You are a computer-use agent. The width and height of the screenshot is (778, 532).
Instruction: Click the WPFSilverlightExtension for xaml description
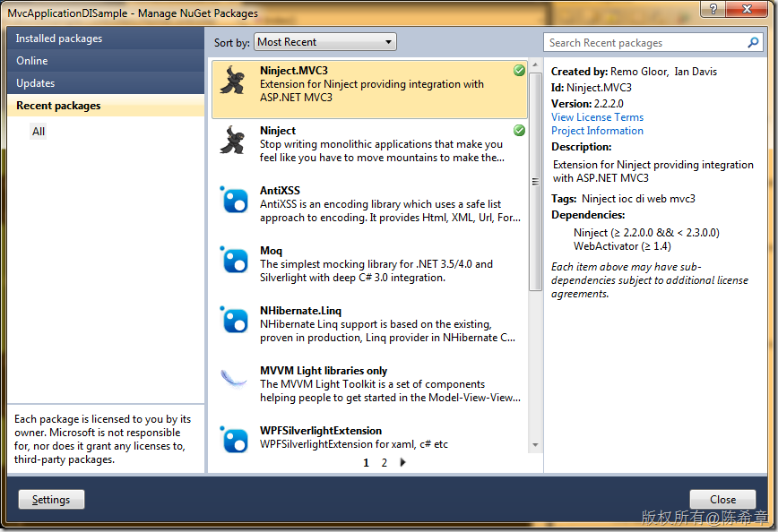tap(354, 443)
